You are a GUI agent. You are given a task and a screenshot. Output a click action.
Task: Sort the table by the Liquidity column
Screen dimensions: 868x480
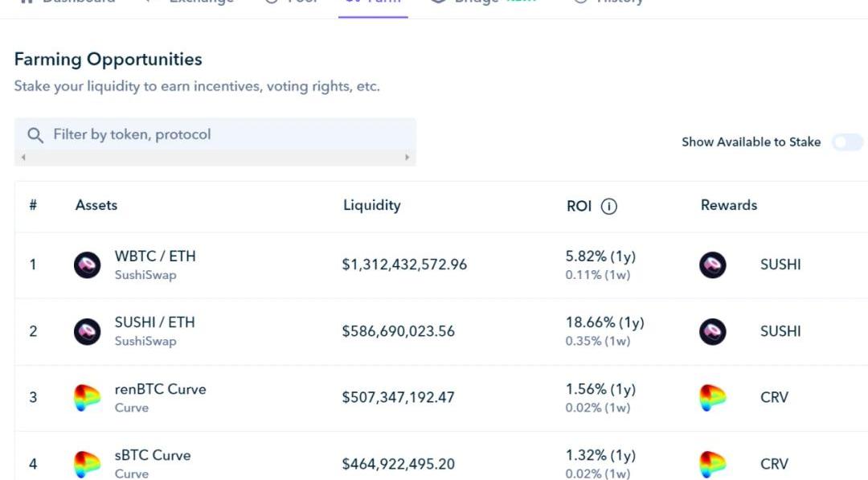coord(371,205)
